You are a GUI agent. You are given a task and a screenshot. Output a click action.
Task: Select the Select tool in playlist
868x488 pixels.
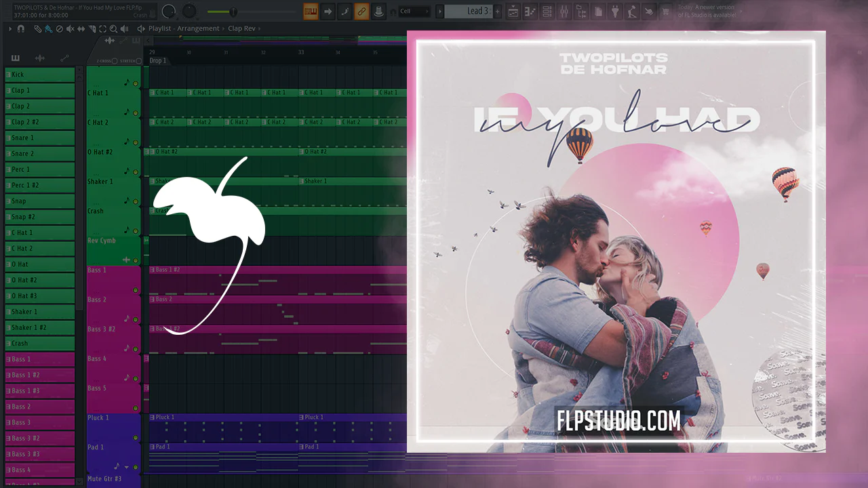(102, 29)
